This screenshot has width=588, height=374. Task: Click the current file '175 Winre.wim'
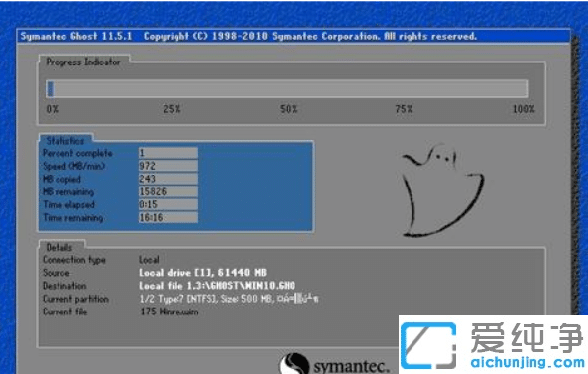(x=170, y=312)
